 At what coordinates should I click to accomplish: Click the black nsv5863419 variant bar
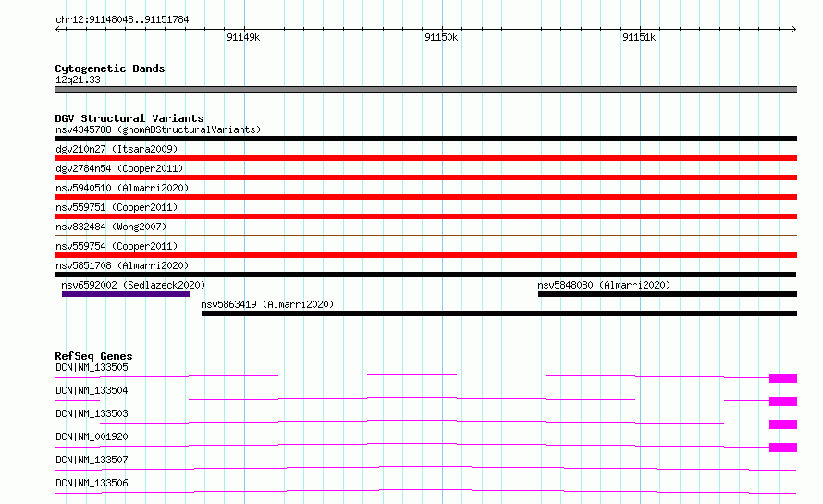[x=499, y=313]
